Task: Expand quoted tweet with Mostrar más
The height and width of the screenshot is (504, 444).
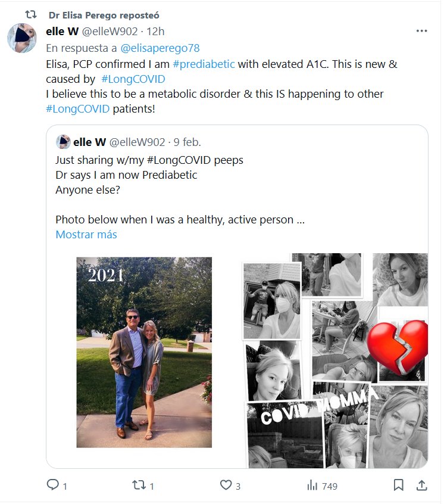Action: click(86, 234)
